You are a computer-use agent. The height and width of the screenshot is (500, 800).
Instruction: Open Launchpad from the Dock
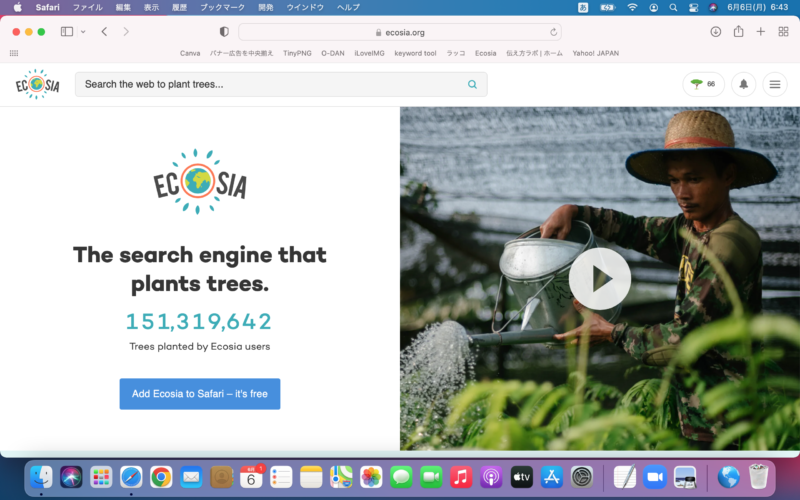point(101,478)
